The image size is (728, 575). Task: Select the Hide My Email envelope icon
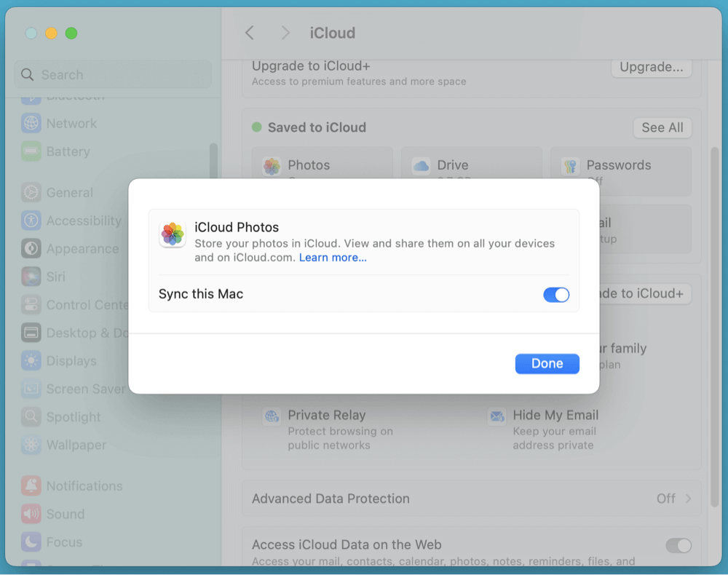(497, 416)
